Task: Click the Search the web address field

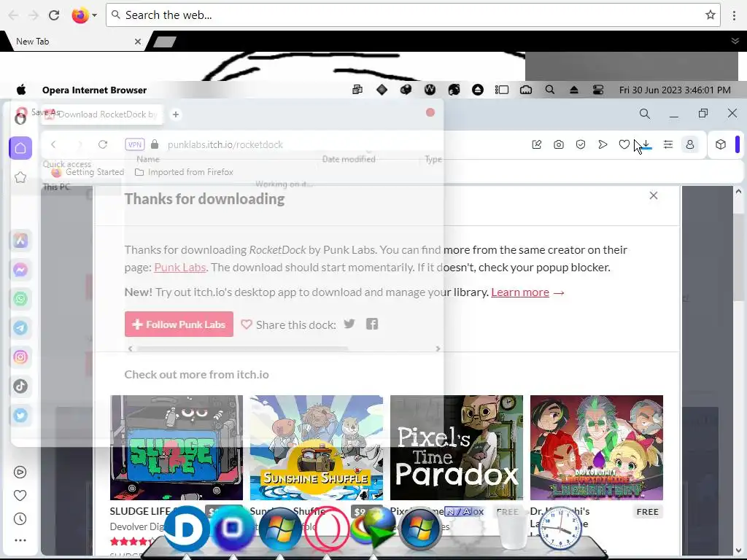Action: tap(413, 15)
